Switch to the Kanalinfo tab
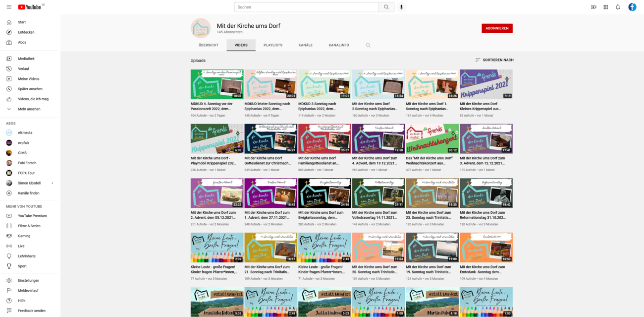This screenshot has height=317, width=644. (338, 45)
